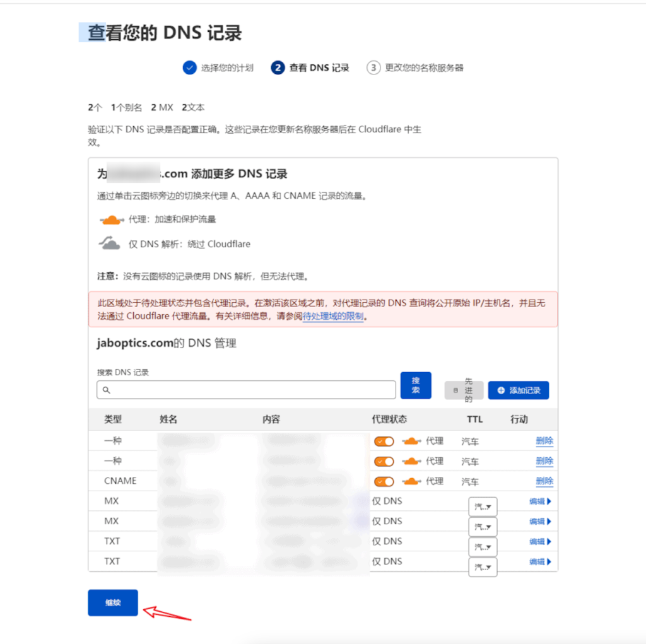
Task: Click the 姓名 column header
Action: coord(168,419)
